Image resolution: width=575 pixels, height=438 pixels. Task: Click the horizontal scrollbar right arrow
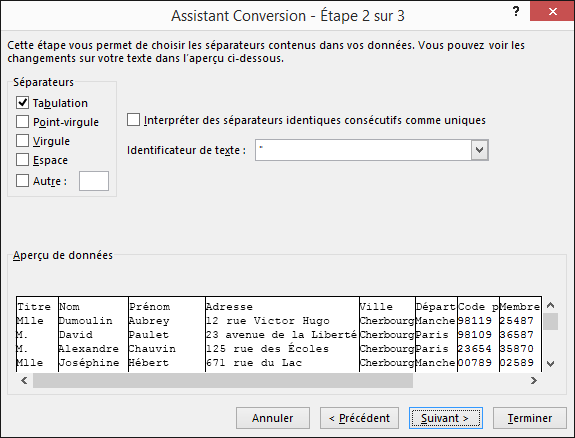click(534, 380)
